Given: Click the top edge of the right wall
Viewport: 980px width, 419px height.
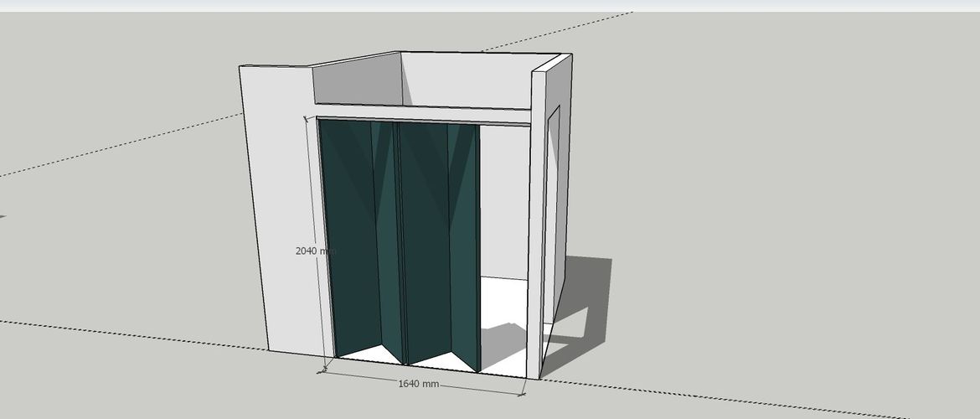Looking at the screenshot, I should click(x=554, y=65).
